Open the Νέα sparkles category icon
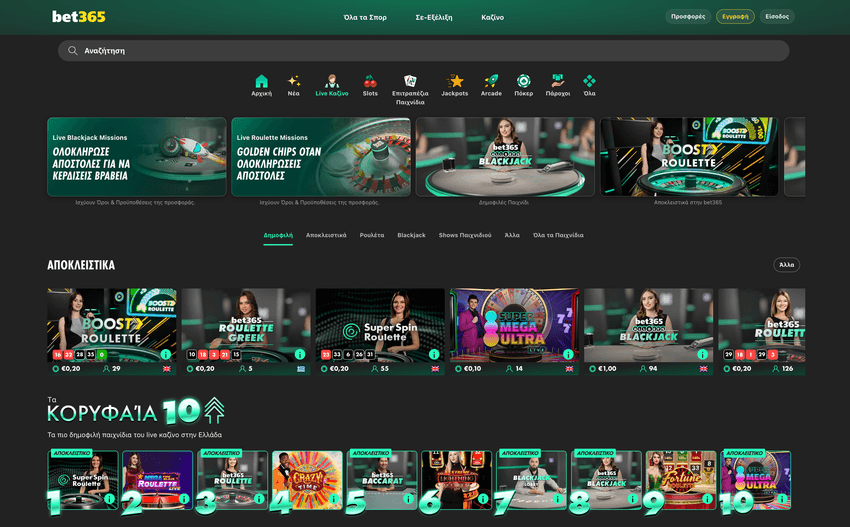This screenshot has height=527, width=850. coord(293,81)
